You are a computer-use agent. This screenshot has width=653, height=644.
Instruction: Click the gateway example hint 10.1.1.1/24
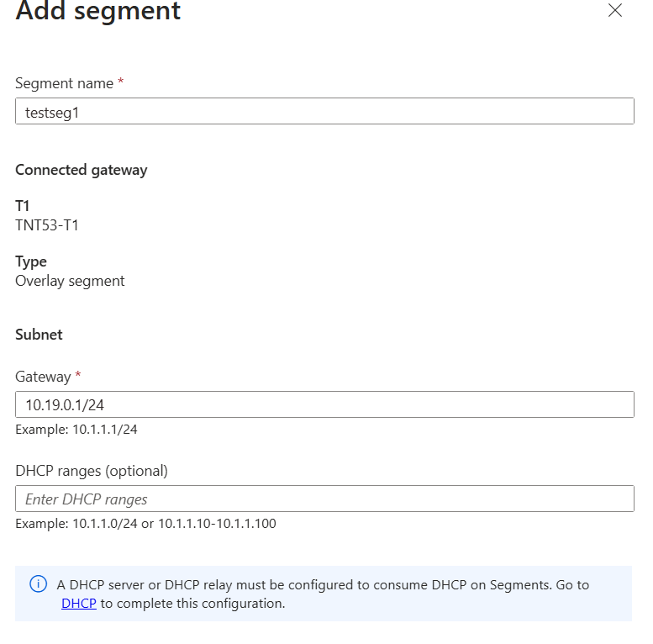(76, 430)
